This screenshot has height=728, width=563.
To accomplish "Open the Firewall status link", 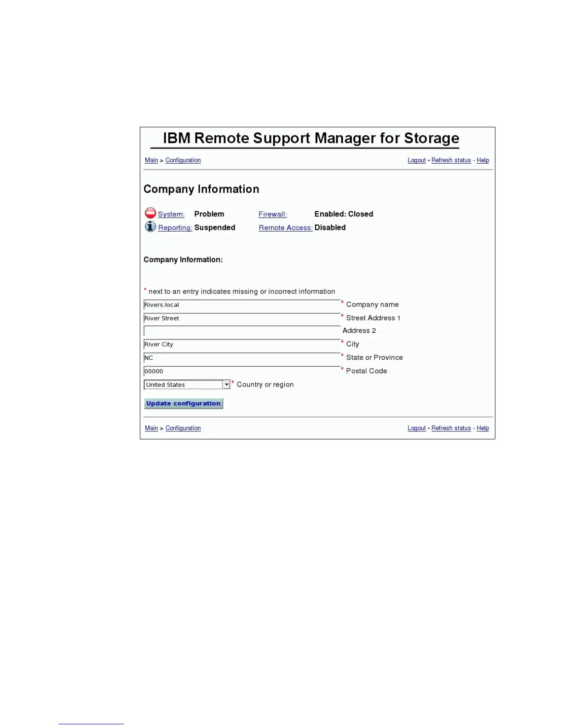I will (273, 214).
